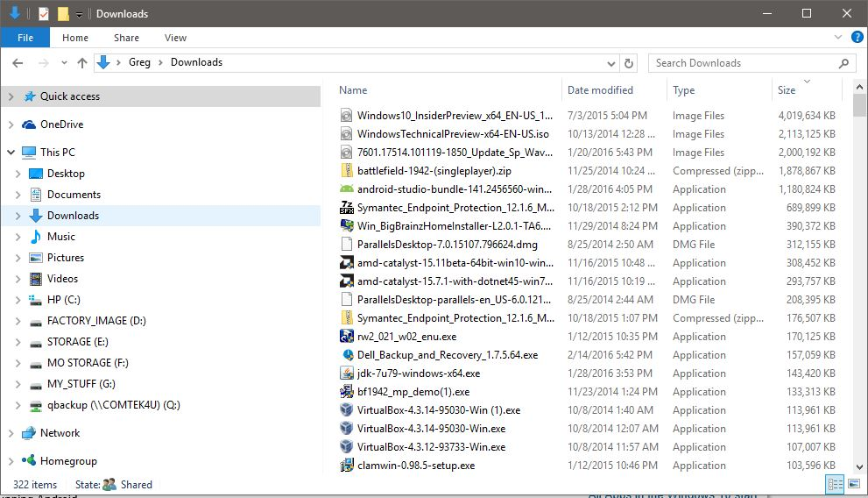Click the Dell_Backup_and_Recovery exe icon
868x498 pixels.
(x=347, y=354)
